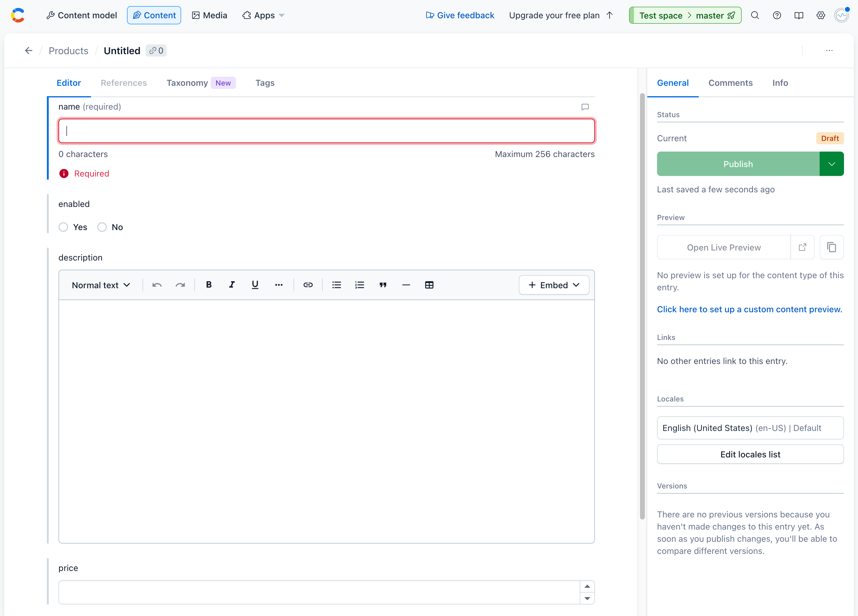
Task: Open the settings gear icon
Action: [x=821, y=15]
